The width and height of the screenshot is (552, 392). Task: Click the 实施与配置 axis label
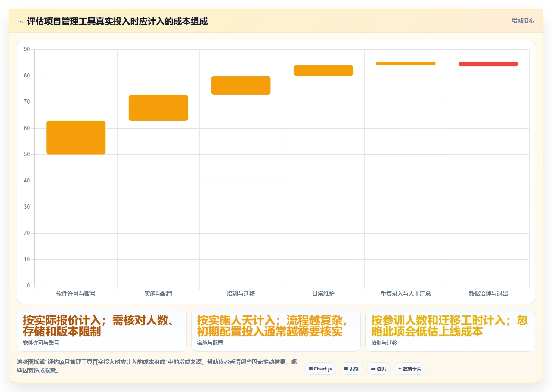[158, 293]
